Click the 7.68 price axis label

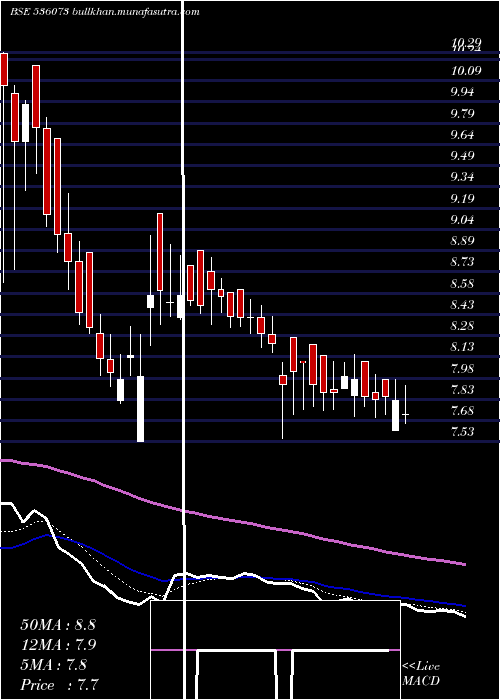click(462, 411)
